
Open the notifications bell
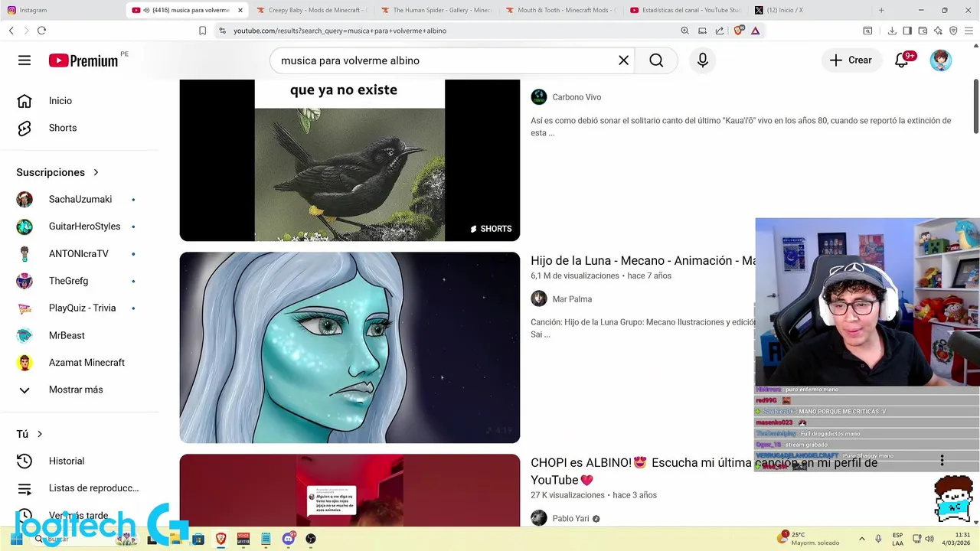coord(902,60)
